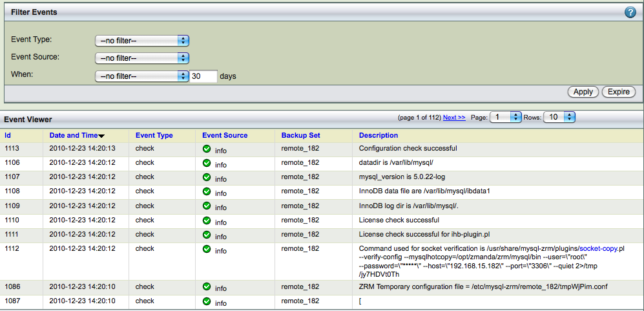The width and height of the screenshot is (644, 311).
Task: Go to next page via Next >> link
Action: click(x=454, y=118)
